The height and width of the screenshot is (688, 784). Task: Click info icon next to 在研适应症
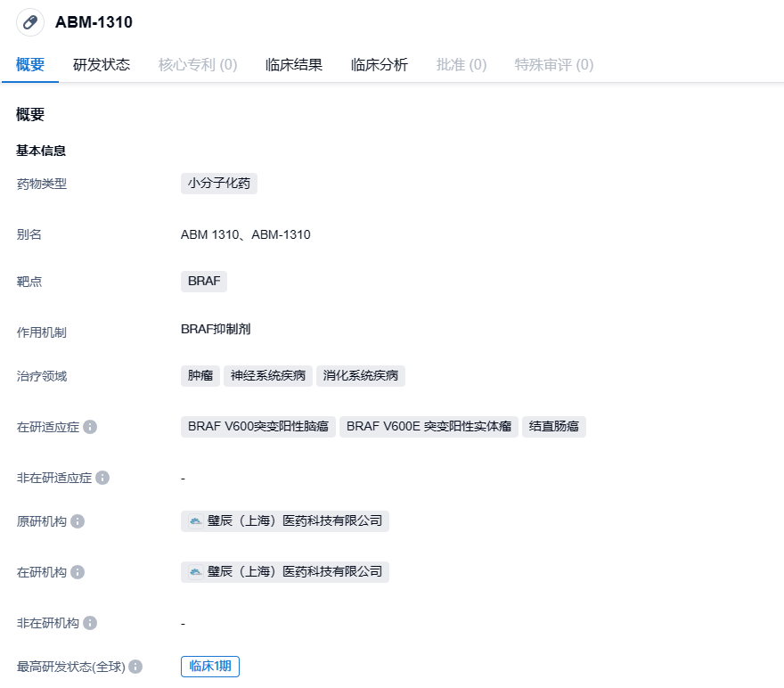(90, 427)
